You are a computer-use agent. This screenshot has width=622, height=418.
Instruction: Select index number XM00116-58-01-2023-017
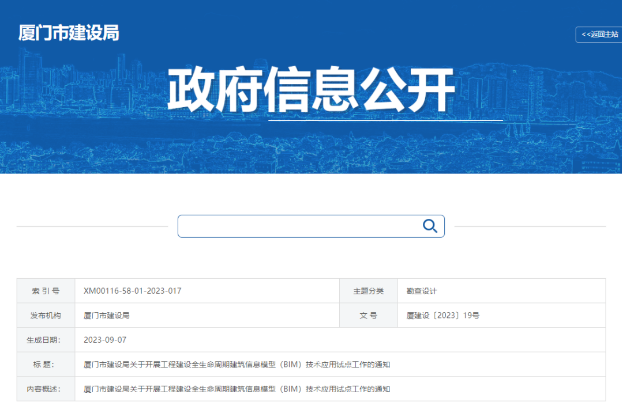pyautogui.click(x=132, y=291)
